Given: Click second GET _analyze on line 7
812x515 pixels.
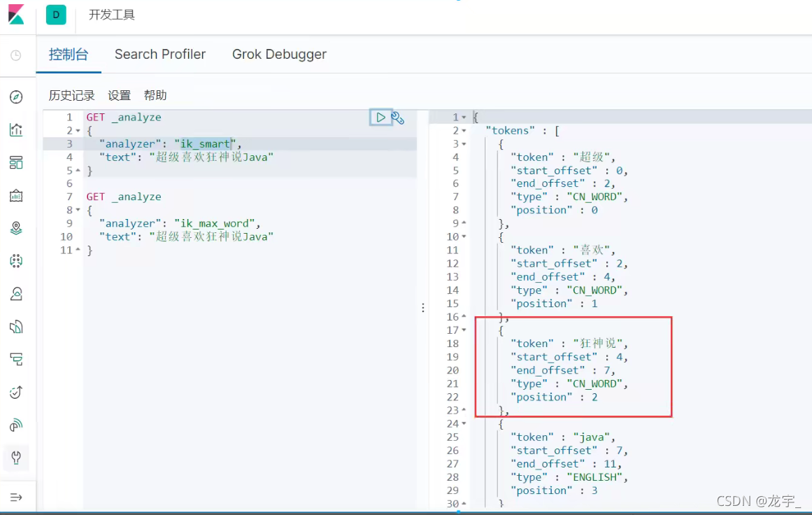Looking at the screenshot, I should click(124, 197).
